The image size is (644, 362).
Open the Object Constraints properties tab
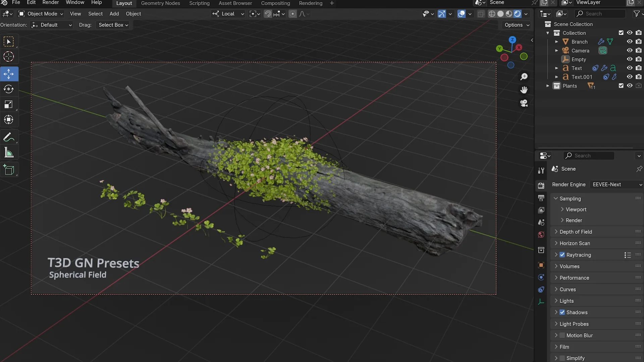pyautogui.click(x=541, y=290)
